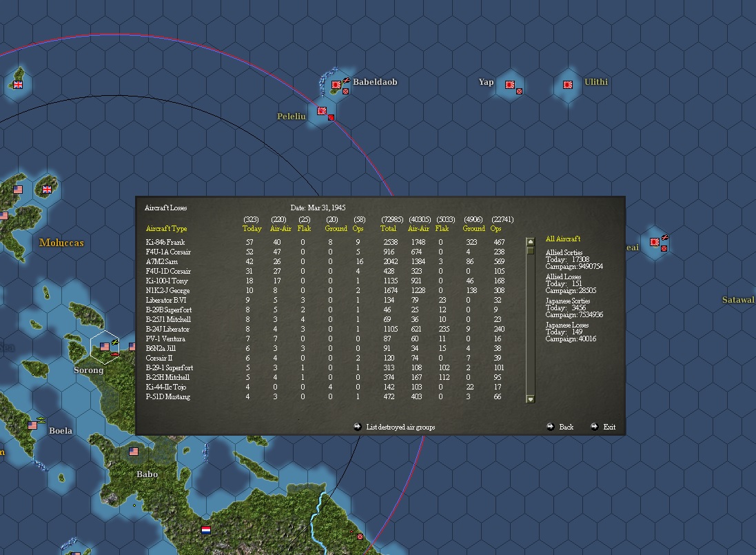Click the British flag base in Moluccas
Screen dimensions: 756x555
tap(47, 190)
